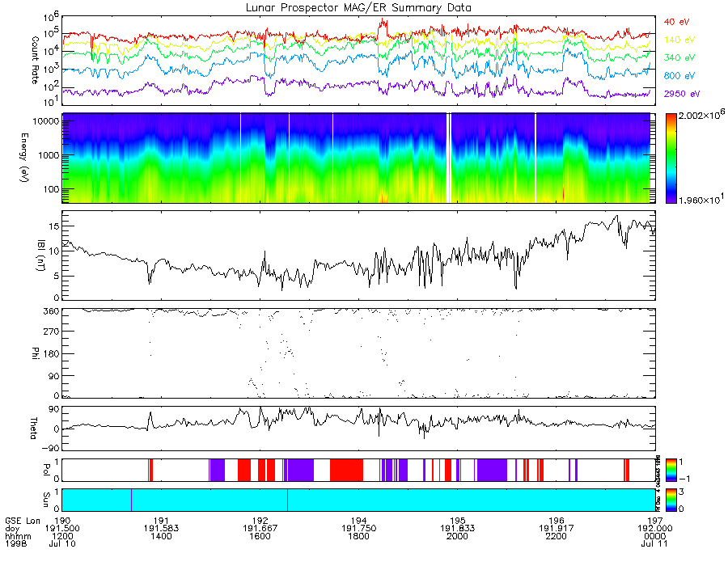728x566 pixels.
Task: Select the yellow '140 eV' legend label
Action: (679, 40)
